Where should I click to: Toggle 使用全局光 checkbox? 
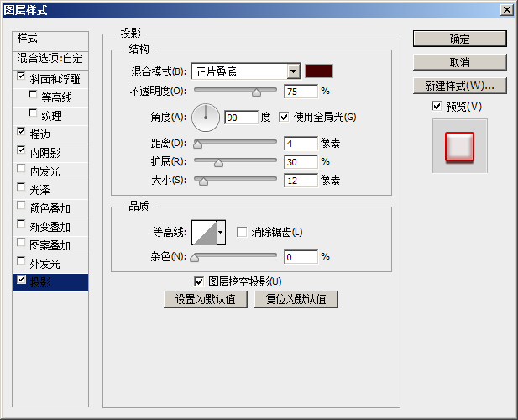click(284, 117)
